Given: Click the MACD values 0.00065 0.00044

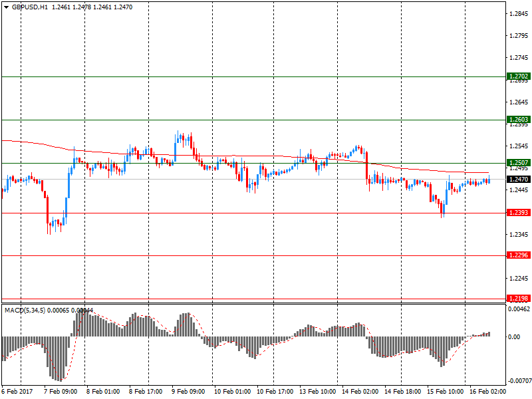Looking at the screenshot, I should point(70,311).
